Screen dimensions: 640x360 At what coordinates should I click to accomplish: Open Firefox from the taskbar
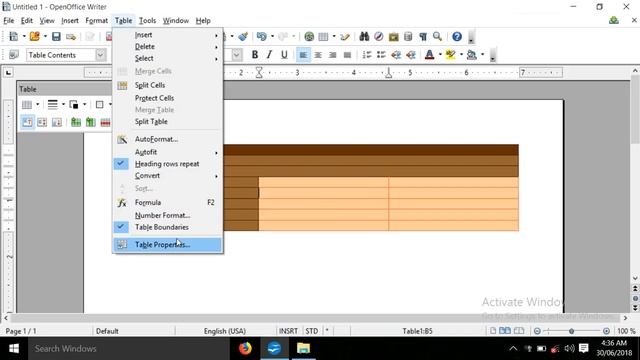[245, 349]
